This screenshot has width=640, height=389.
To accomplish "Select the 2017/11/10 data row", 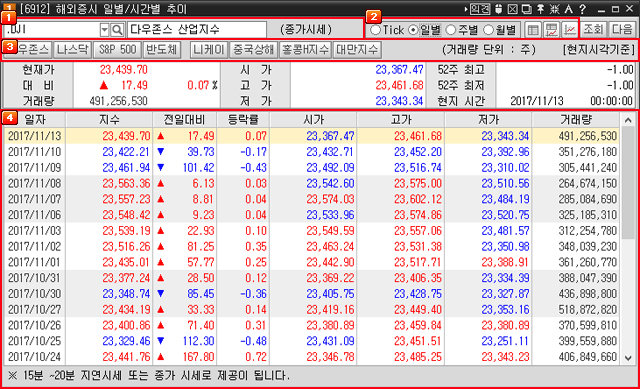I will click(312, 152).
